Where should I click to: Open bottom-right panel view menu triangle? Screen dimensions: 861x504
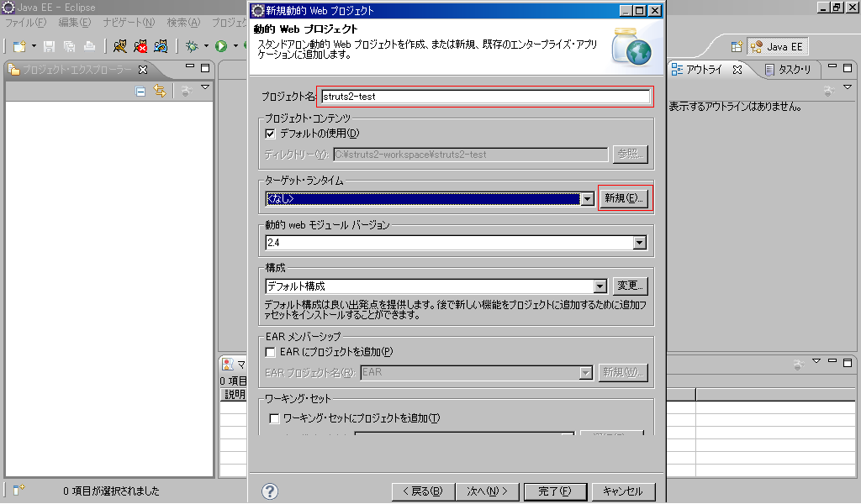click(x=816, y=361)
